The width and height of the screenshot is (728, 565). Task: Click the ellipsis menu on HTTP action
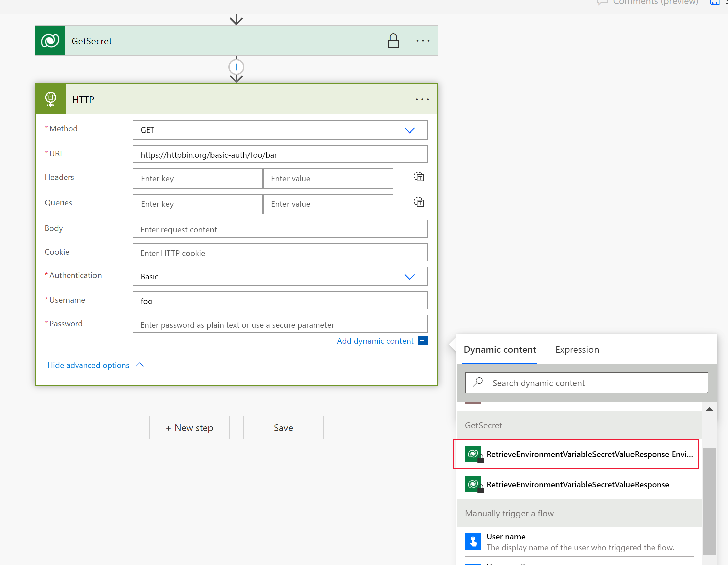pos(422,99)
